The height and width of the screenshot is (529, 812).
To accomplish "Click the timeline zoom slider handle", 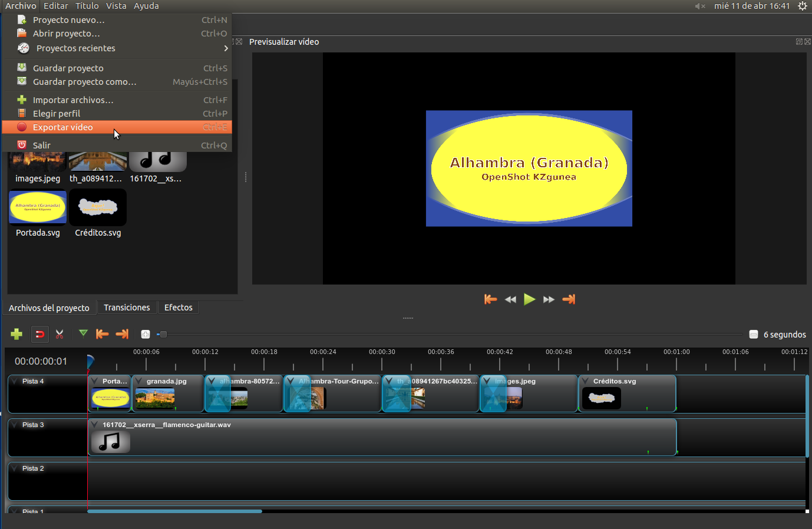I will [x=163, y=334].
